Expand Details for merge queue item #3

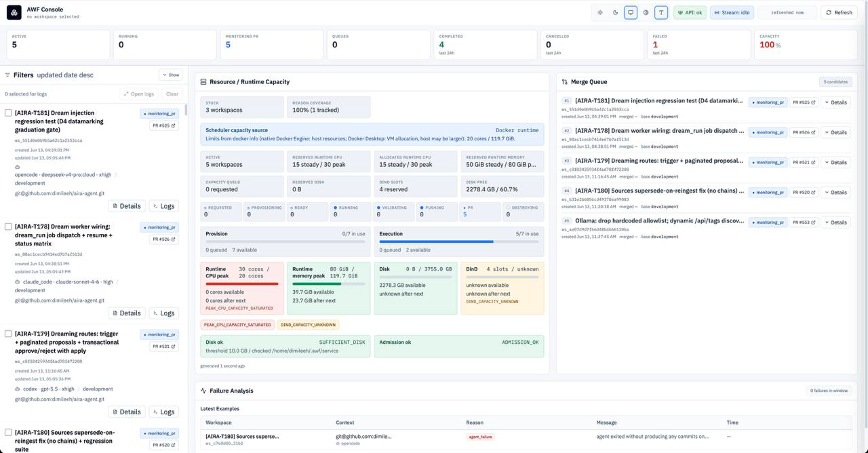[x=835, y=162]
